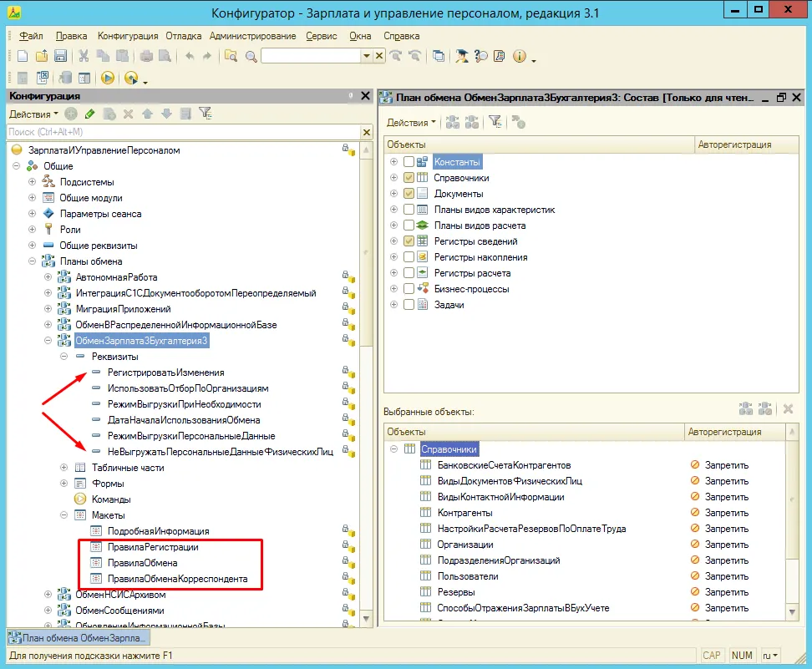This screenshot has height=669, width=812.
Task: Collapse the Справочники group in the selected objects list
Action: [x=393, y=449]
